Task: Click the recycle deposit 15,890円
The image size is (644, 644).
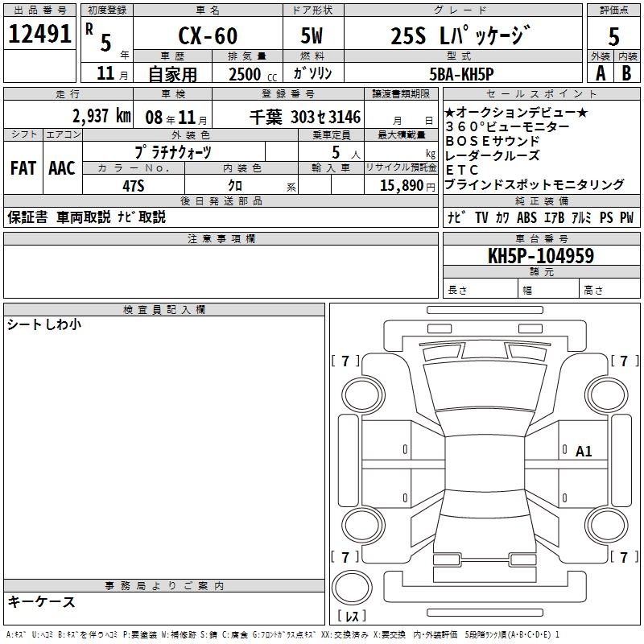Action: point(401,185)
